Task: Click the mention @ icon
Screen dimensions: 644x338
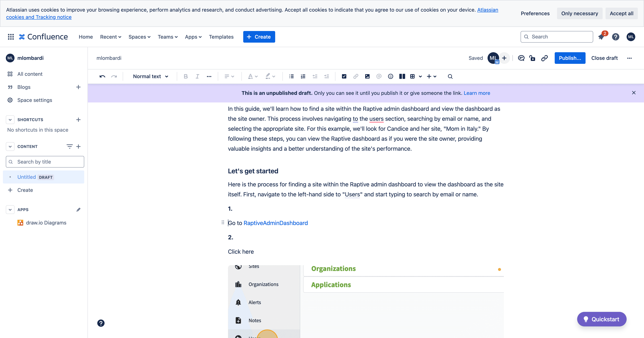Action: (379, 77)
